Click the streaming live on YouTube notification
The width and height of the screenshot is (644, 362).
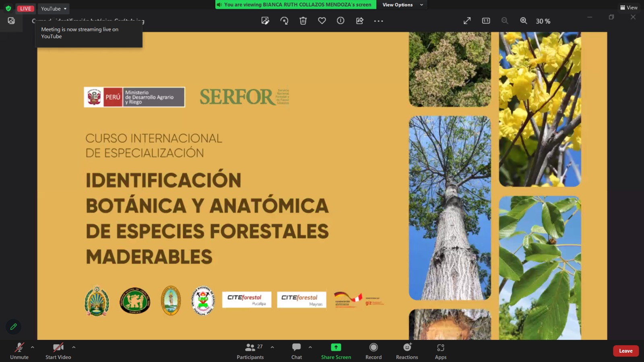(x=89, y=33)
